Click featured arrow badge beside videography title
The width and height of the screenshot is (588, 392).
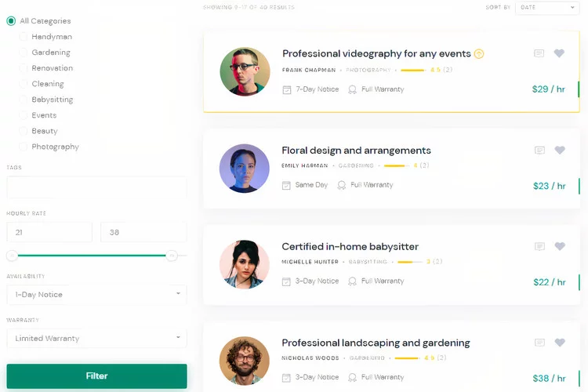pos(479,54)
